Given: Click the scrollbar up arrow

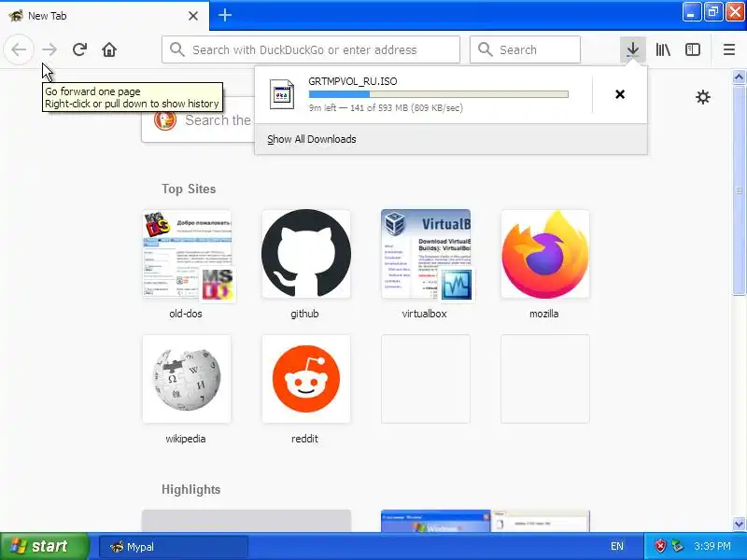Looking at the screenshot, I should click(x=739, y=77).
